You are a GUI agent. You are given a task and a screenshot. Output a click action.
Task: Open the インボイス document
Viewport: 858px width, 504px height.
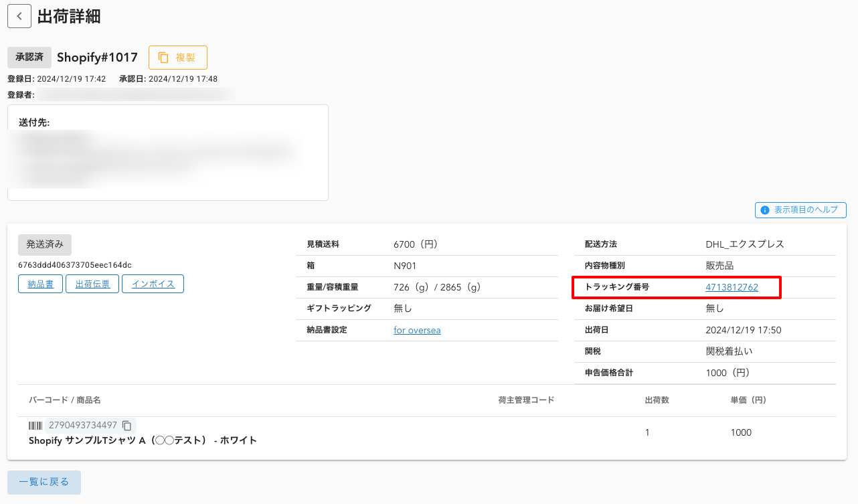[153, 284]
